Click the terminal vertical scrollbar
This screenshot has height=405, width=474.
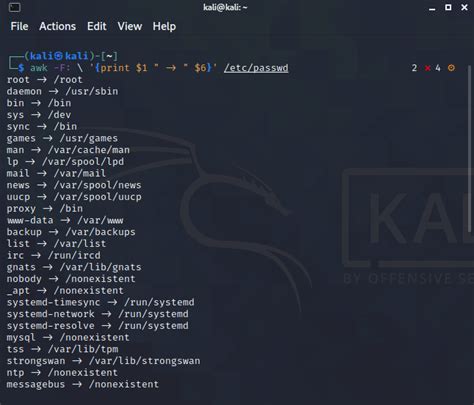coord(470,148)
